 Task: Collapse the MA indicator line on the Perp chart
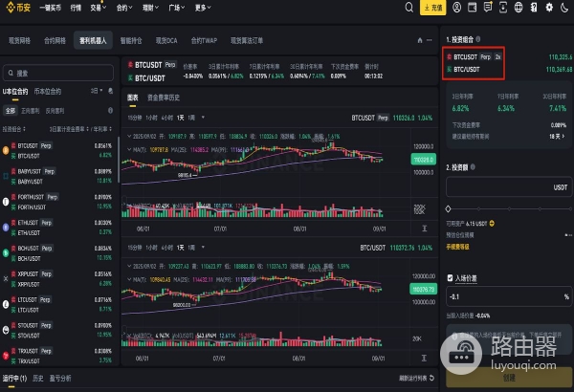point(129,149)
